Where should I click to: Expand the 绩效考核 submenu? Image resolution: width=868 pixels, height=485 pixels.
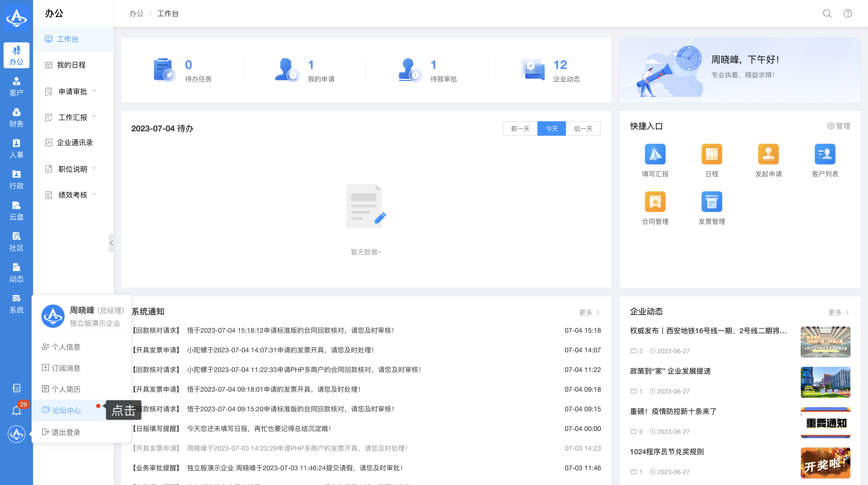[x=73, y=195]
